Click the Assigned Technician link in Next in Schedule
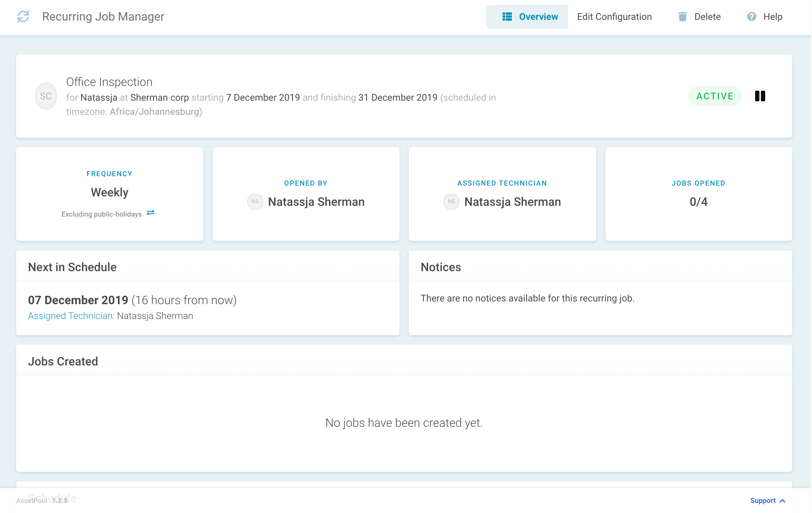 point(70,316)
